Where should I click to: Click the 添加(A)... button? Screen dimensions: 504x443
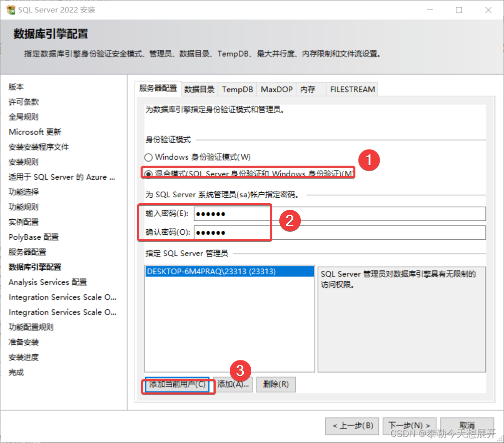pyautogui.click(x=233, y=384)
